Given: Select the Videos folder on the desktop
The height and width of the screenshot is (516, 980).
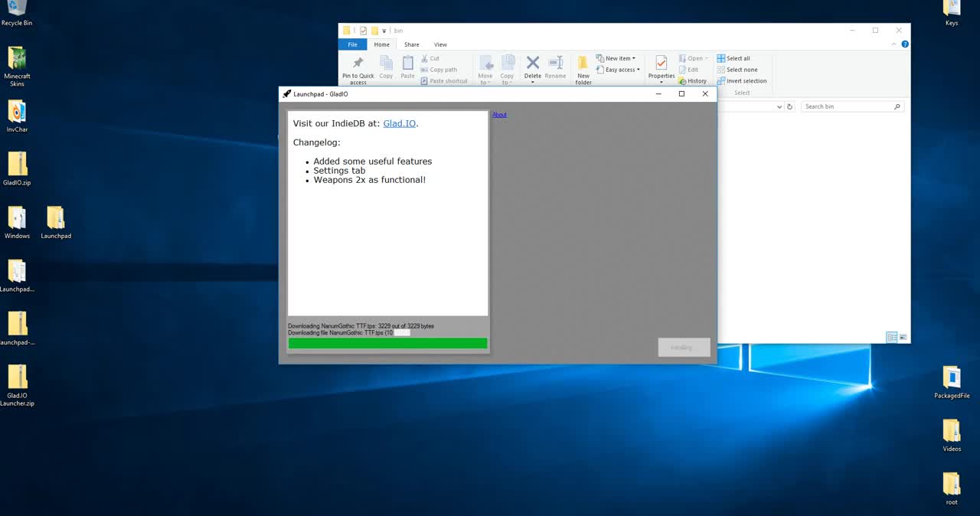Looking at the screenshot, I should click(952, 435).
